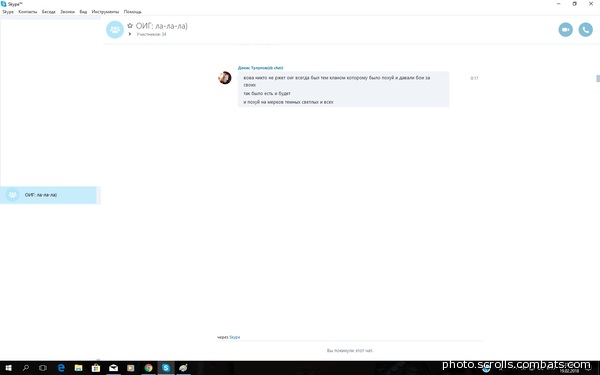Click the sender's profile picture

(x=225, y=78)
